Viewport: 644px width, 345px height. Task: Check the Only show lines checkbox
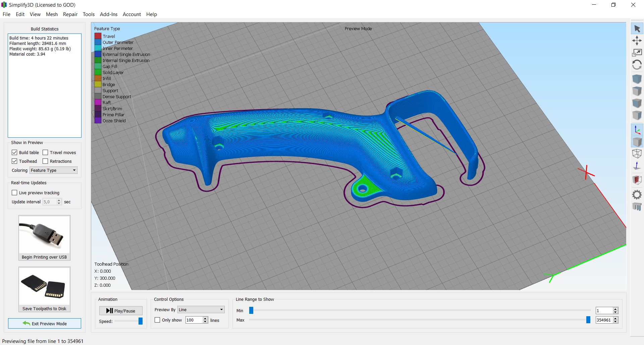[x=157, y=320]
